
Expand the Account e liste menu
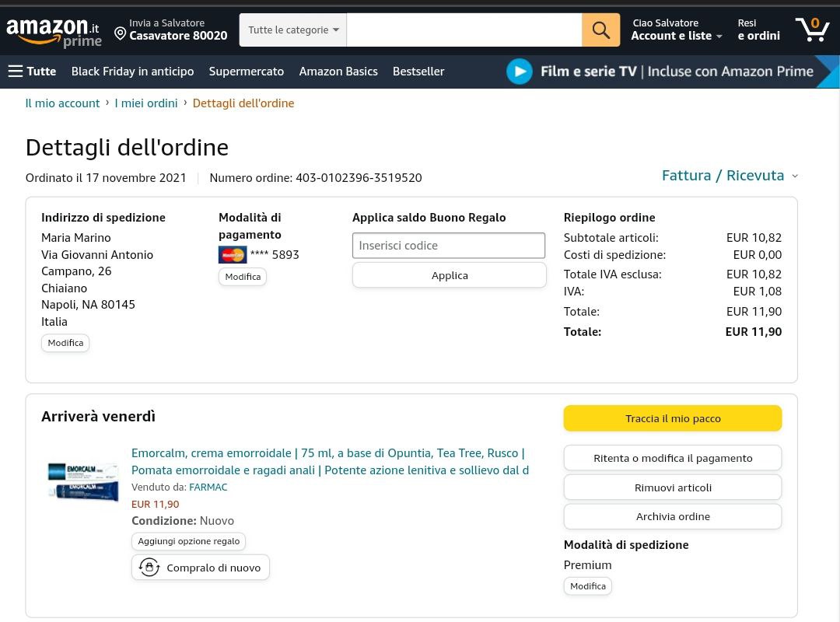tap(676, 36)
